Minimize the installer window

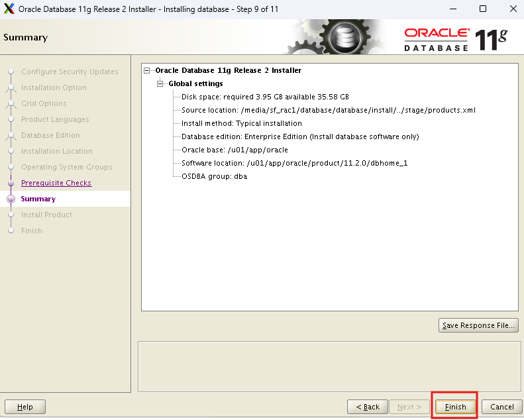453,9
